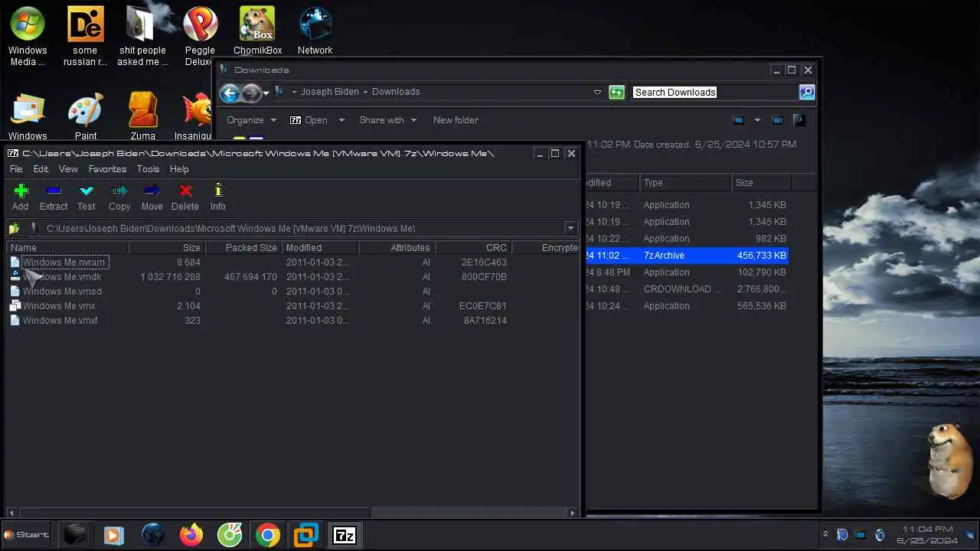Sort Downloads list by Type column
The height and width of the screenshot is (551, 980).
point(684,183)
